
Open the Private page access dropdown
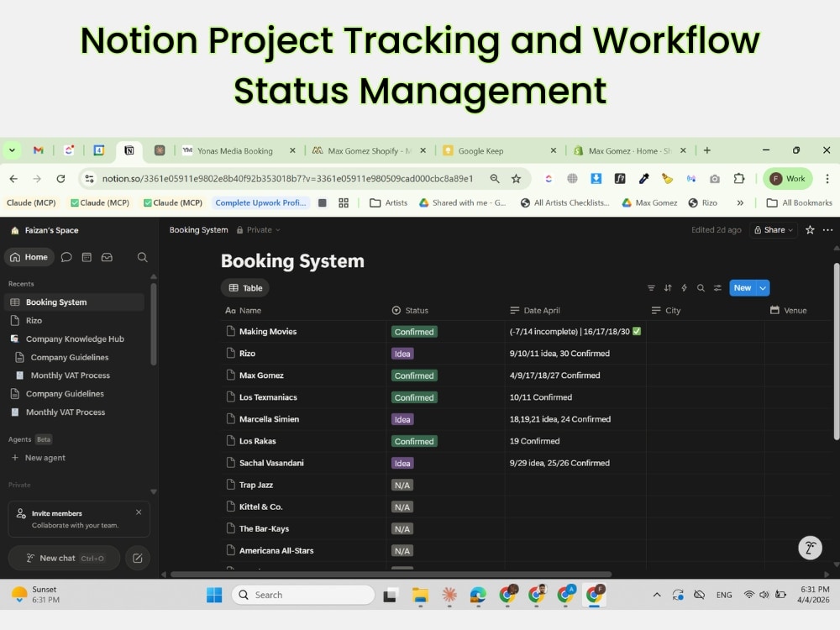[x=259, y=230]
